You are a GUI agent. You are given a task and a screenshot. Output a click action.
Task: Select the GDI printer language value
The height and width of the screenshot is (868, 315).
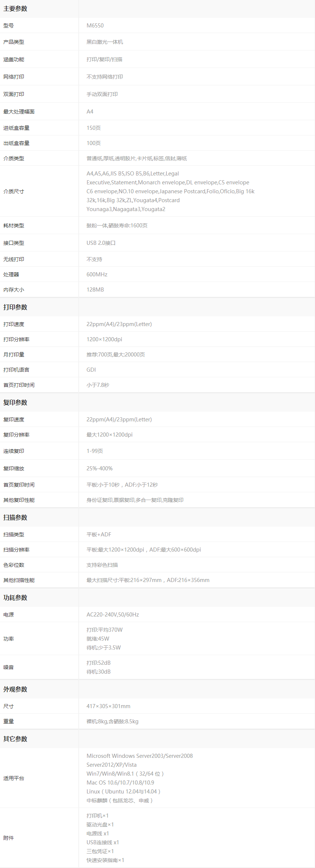point(91,370)
